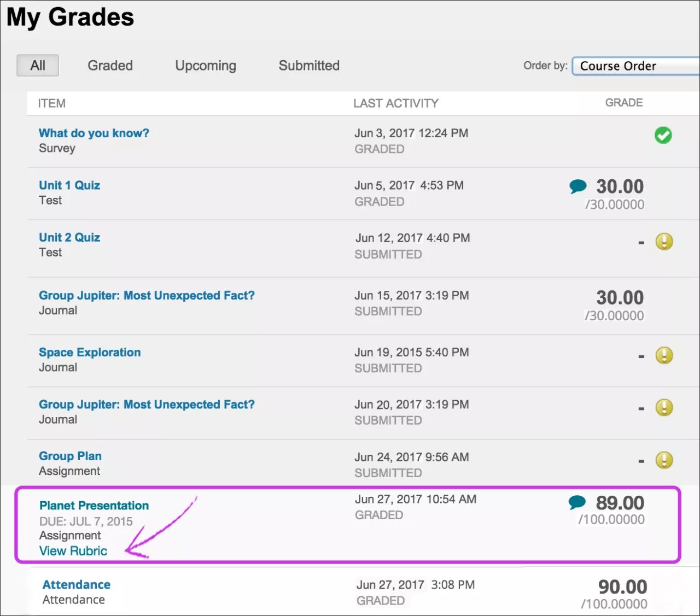
Task: Open the Unit 1 Quiz item
Action: 69,185
